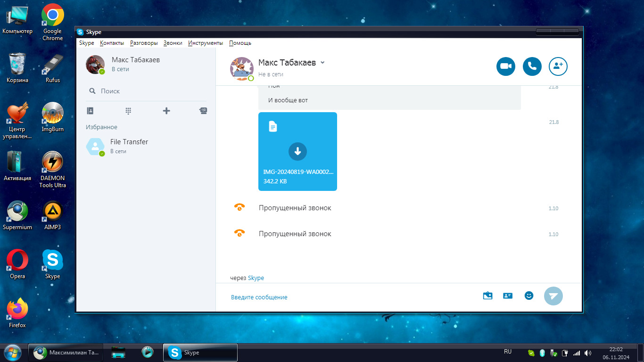This screenshot has height=362, width=644.
Task: Open the emoticon picker
Action: point(529,296)
